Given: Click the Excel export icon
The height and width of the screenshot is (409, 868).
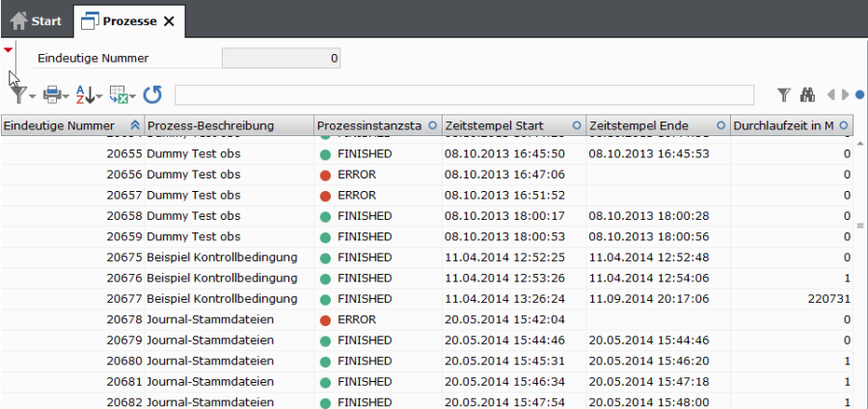Looking at the screenshot, I should pos(119,95).
